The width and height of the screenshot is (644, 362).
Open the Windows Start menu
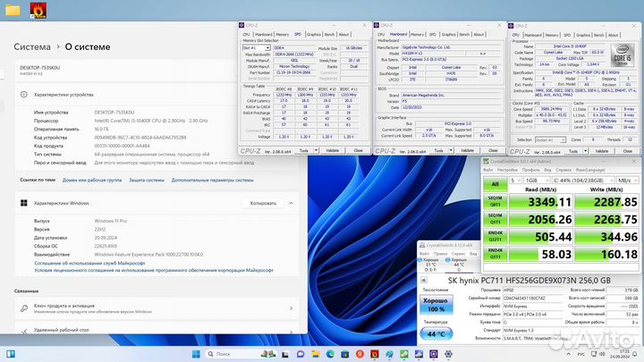coord(196,354)
